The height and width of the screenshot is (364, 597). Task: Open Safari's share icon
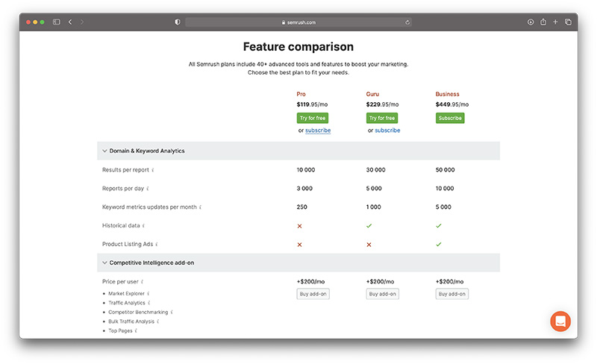pyautogui.click(x=543, y=22)
